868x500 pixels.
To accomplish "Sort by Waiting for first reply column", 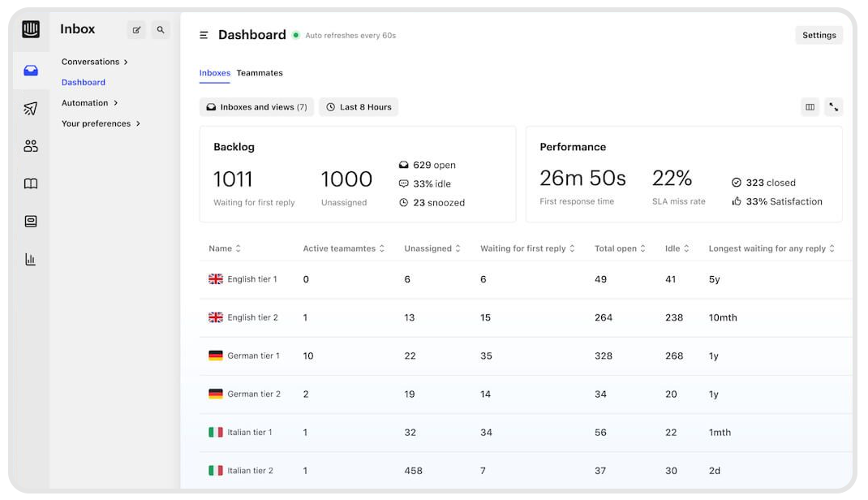I will click(527, 248).
